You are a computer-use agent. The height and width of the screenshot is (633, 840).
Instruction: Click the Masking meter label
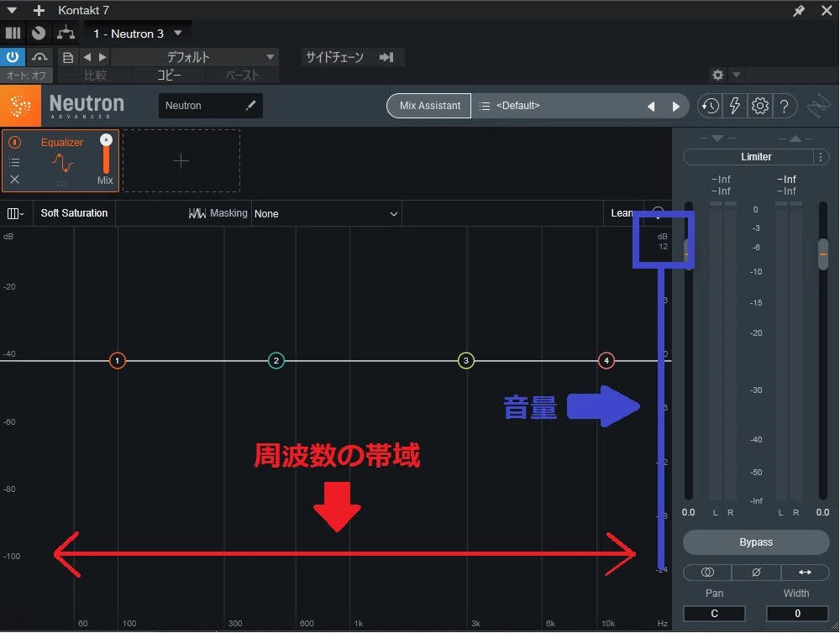pyautogui.click(x=218, y=213)
